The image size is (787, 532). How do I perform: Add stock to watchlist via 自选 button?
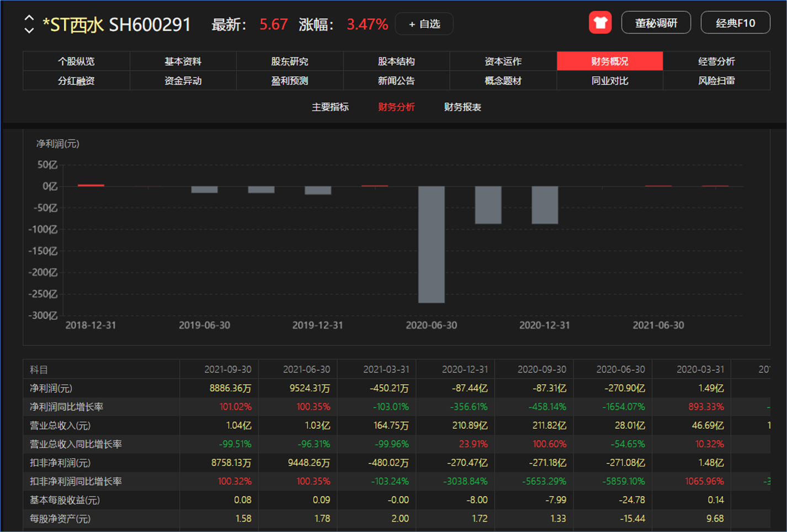click(424, 24)
